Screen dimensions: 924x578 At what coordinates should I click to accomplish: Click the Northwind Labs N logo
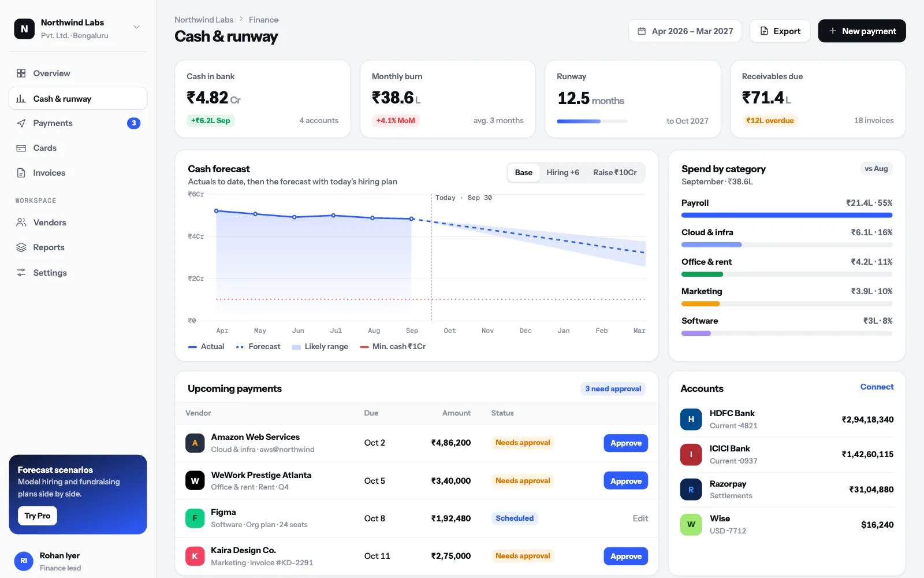[24, 28]
